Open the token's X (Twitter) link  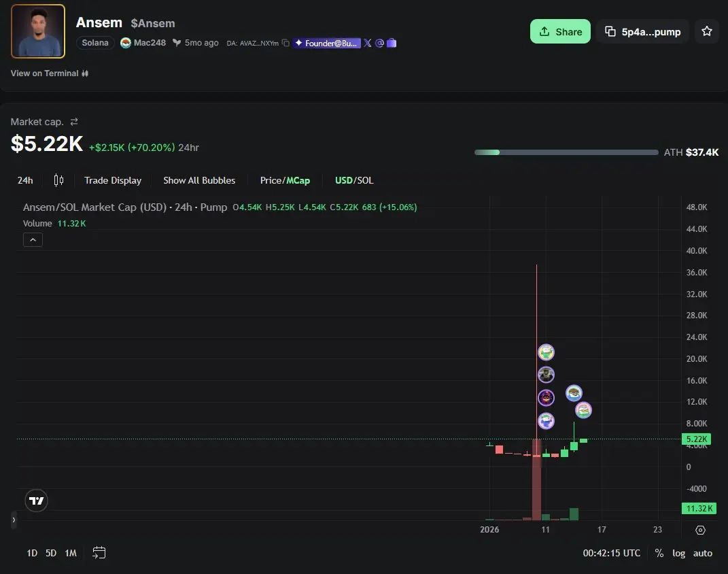point(367,44)
